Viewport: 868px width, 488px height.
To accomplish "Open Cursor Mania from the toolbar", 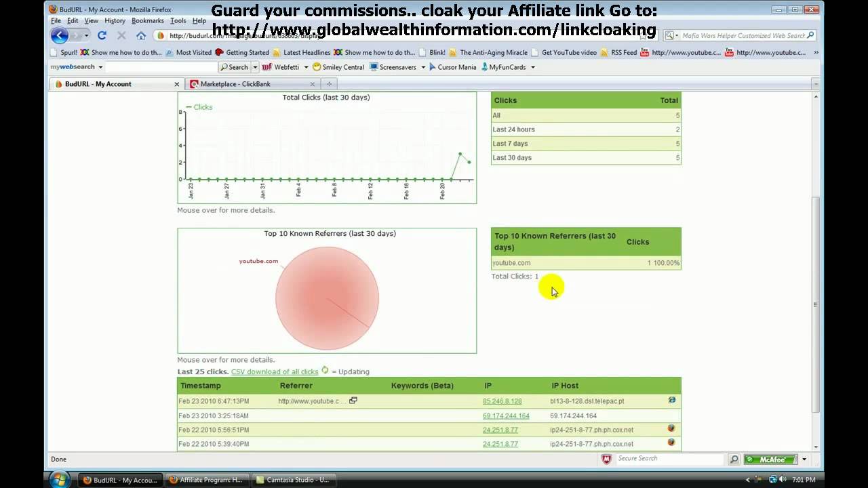I will 452,67.
